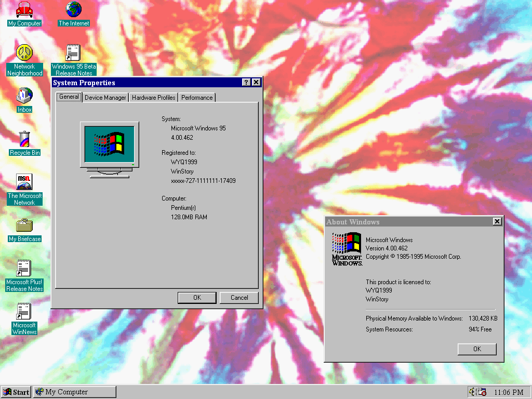Image resolution: width=532 pixels, height=399 pixels.
Task: Open the My Computer desktop icon
Action: [24, 10]
